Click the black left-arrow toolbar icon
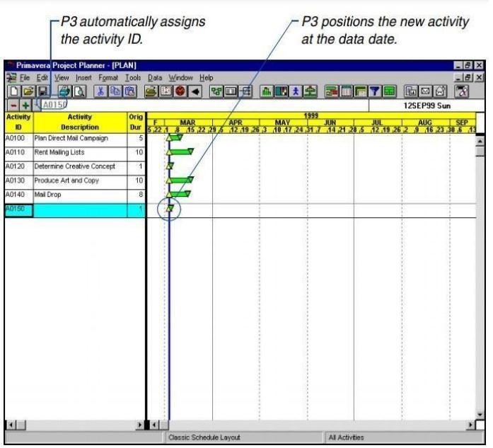The image size is (493, 448). point(195,91)
